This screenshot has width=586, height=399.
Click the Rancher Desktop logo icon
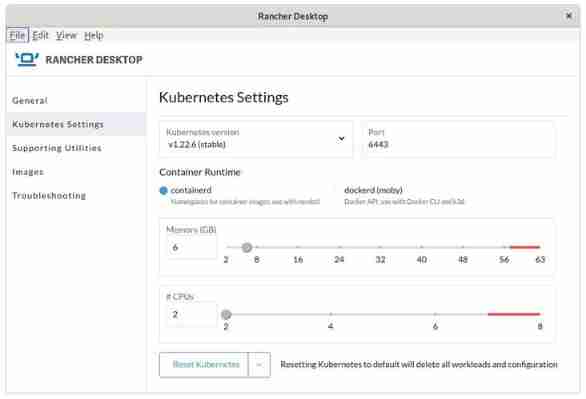point(27,59)
